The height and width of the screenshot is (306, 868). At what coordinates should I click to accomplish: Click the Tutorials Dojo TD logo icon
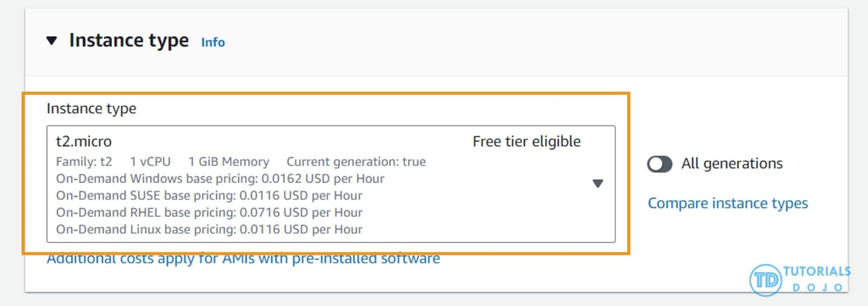765,280
